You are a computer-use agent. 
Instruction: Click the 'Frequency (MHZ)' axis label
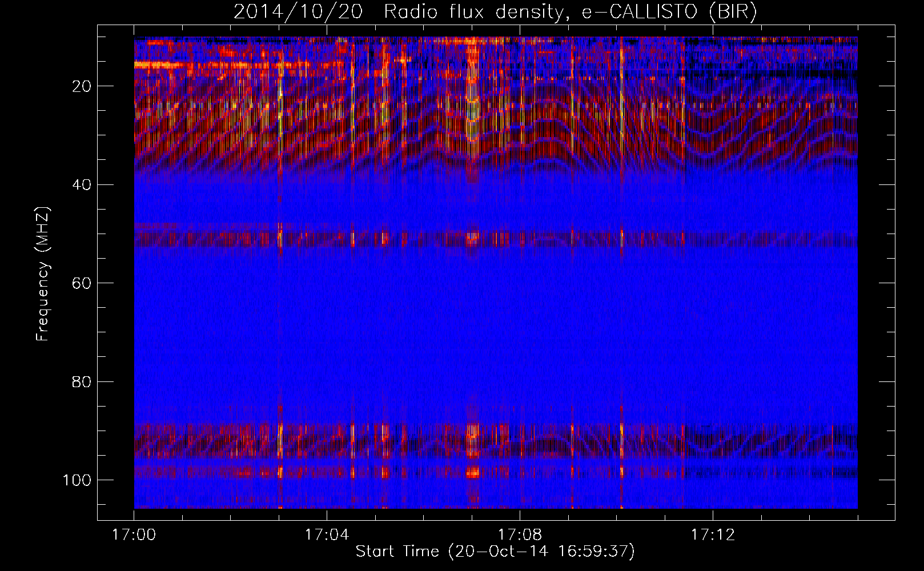[43, 274]
